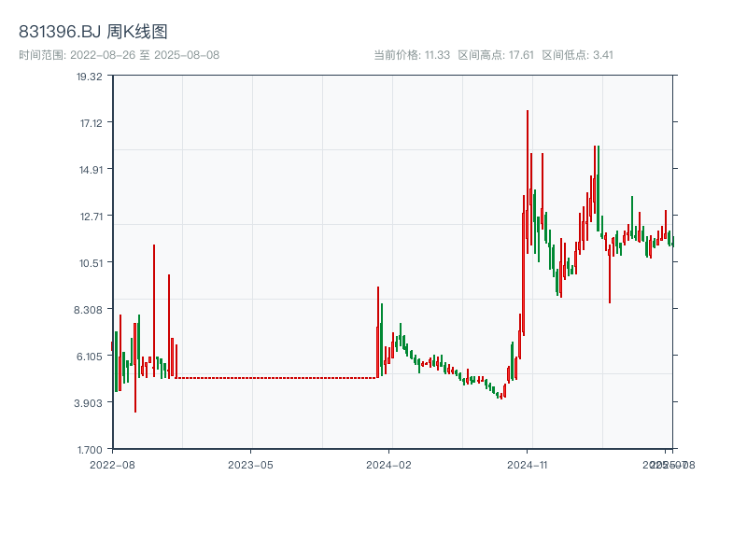The image size is (747, 560).
Task: Click the x-axis label 2024-02
Action: [x=388, y=465]
